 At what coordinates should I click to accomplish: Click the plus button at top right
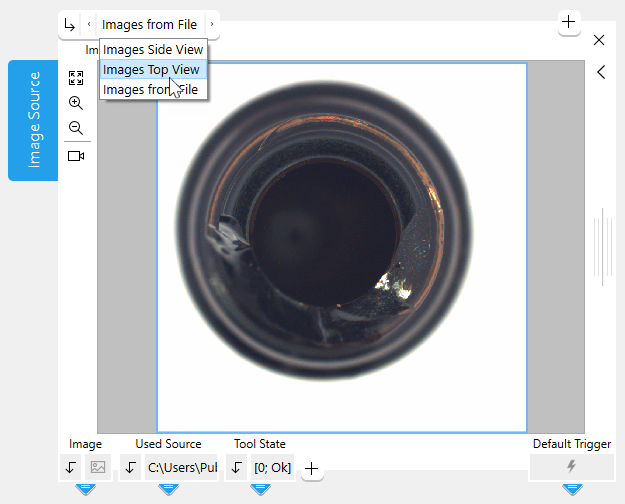pyautogui.click(x=569, y=22)
